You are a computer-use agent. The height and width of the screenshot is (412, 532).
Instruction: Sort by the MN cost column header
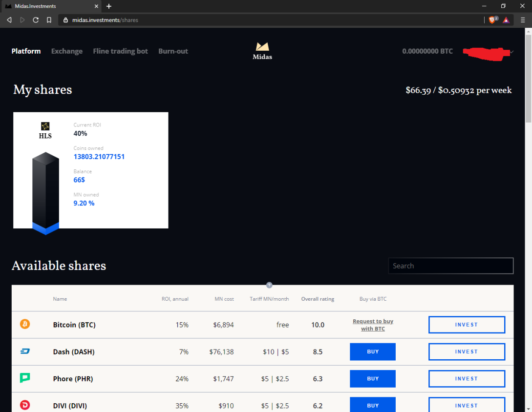(x=224, y=299)
